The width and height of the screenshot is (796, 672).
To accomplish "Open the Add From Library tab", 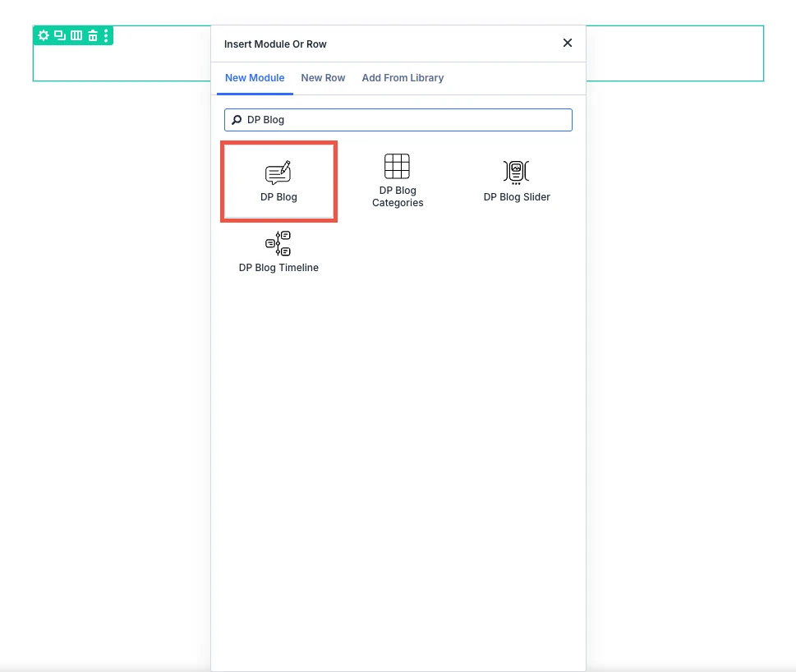I will 403,78.
